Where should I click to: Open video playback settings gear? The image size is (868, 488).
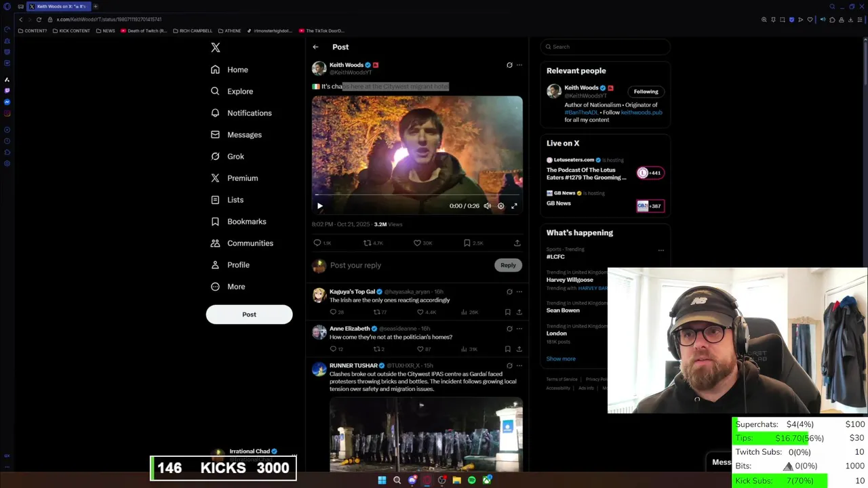click(501, 206)
